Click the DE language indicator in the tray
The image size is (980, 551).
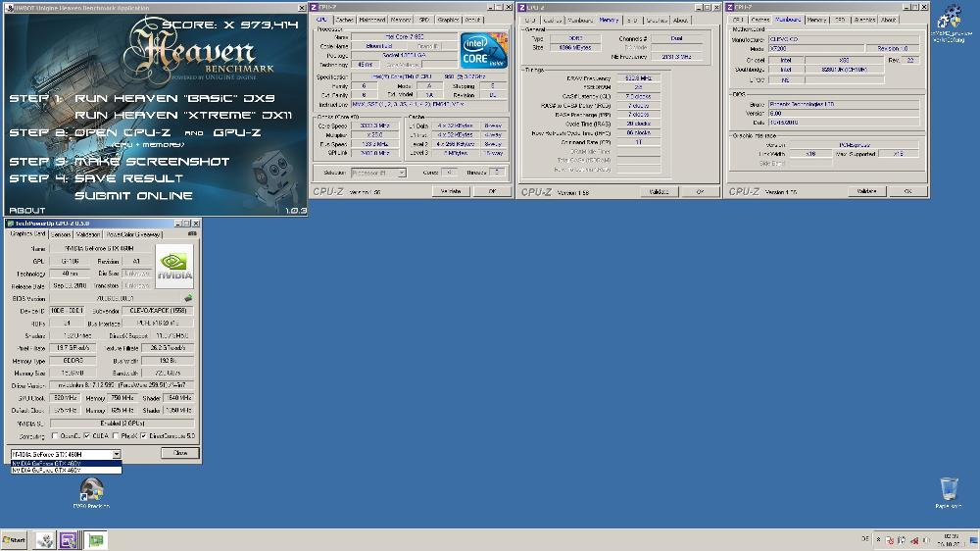[x=865, y=538]
